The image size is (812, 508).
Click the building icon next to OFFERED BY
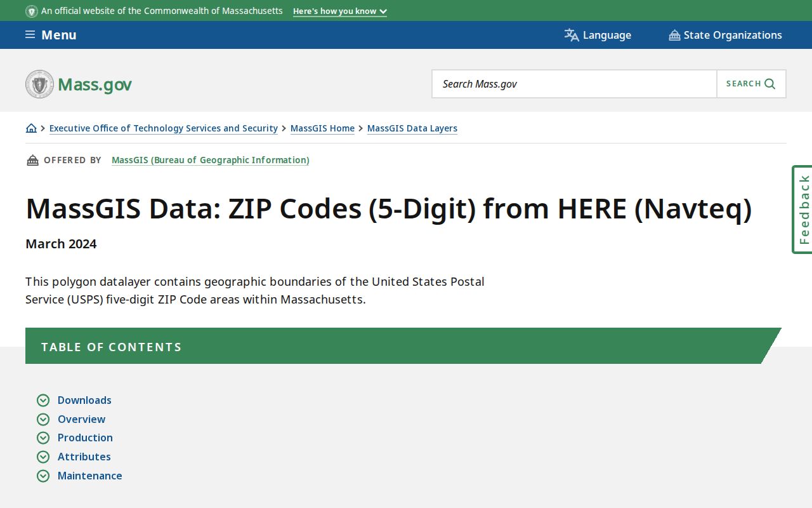pyautogui.click(x=32, y=160)
